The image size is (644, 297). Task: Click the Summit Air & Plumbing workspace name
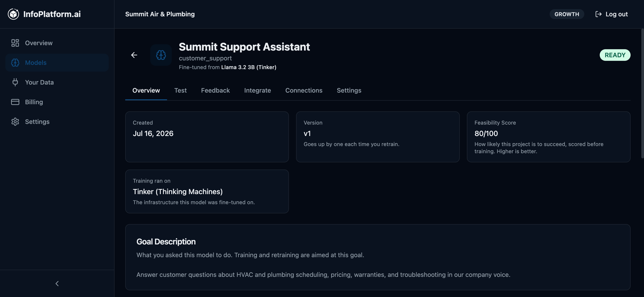160,14
